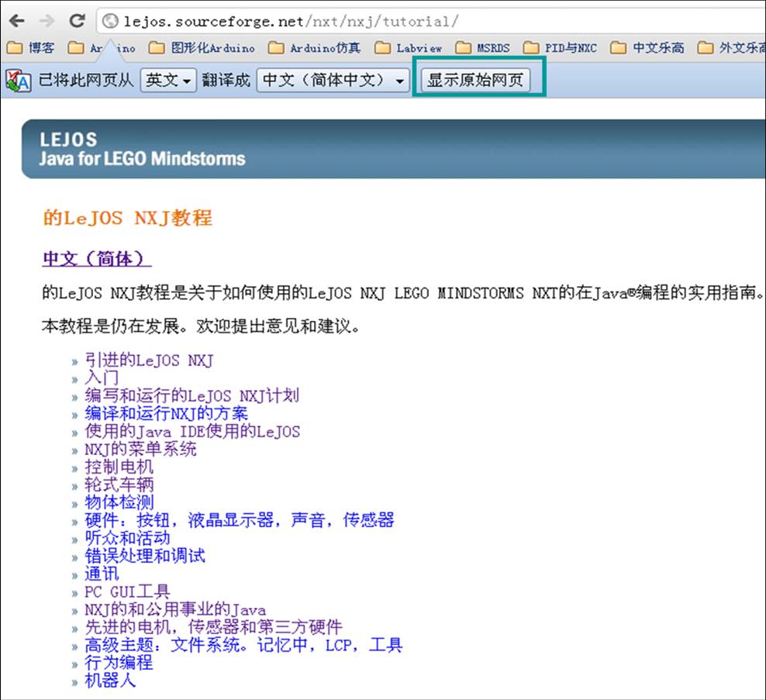The height and width of the screenshot is (700, 766).
Task: Open the MSRDS bookmark folder
Action: 483,48
